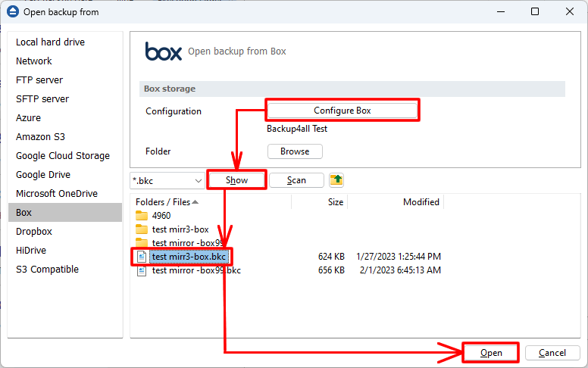
Task: Select the Box source entry
Action: (65, 213)
